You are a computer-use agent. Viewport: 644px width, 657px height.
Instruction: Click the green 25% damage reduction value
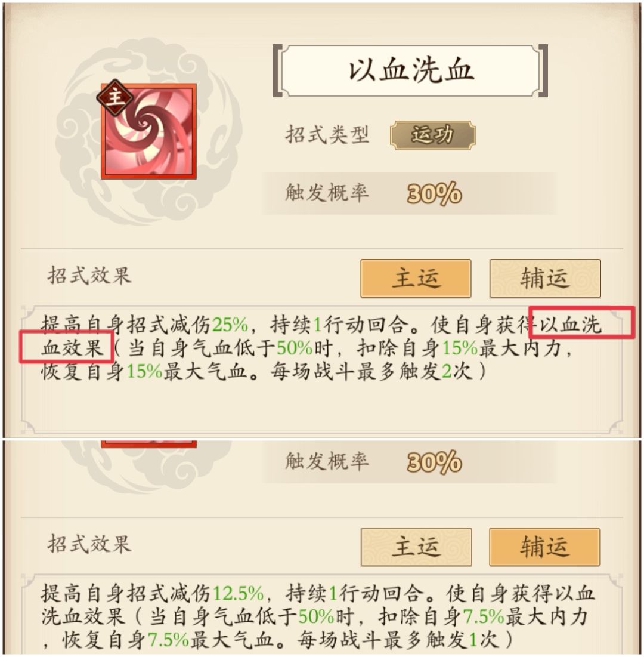click(230, 324)
